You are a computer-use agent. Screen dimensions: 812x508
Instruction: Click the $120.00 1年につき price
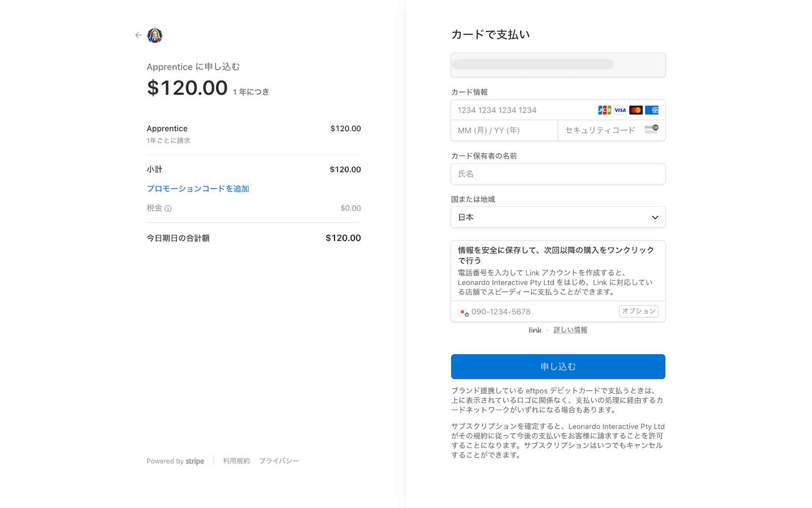(208, 88)
